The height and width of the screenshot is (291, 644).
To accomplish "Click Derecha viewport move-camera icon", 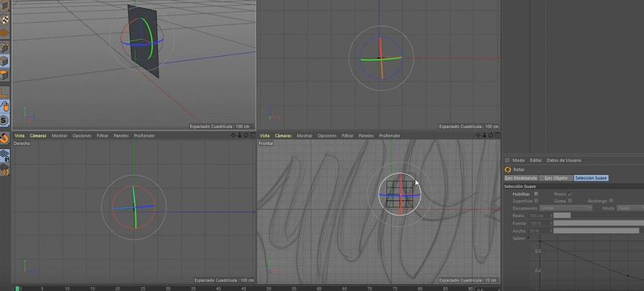I will click(x=233, y=136).
